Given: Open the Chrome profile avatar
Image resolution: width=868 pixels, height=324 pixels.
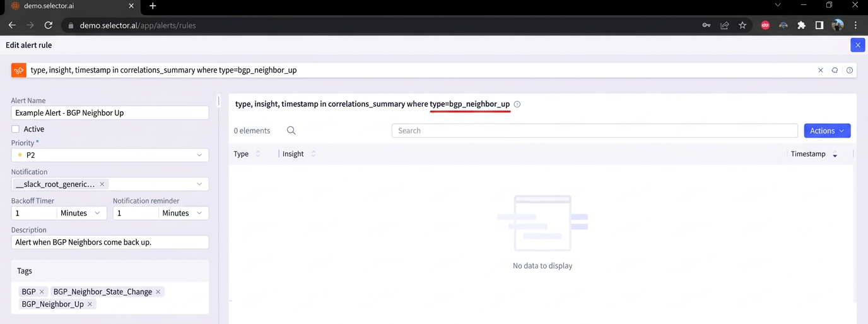Looking at the screenshot, I should pos(838,25).
